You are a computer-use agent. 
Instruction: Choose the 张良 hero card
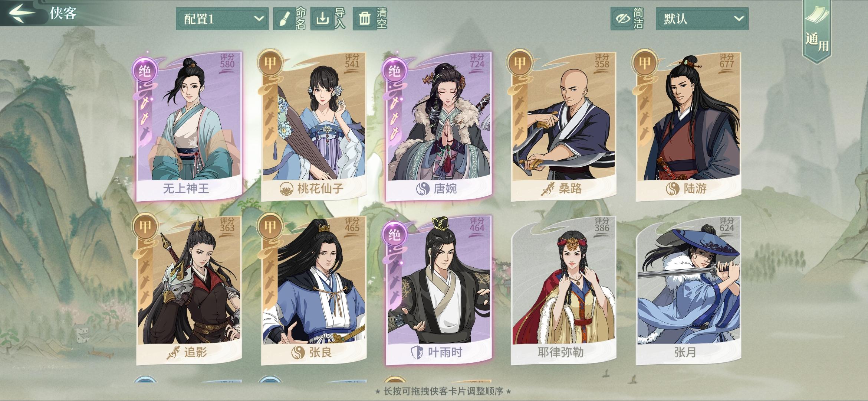(313, 290)
